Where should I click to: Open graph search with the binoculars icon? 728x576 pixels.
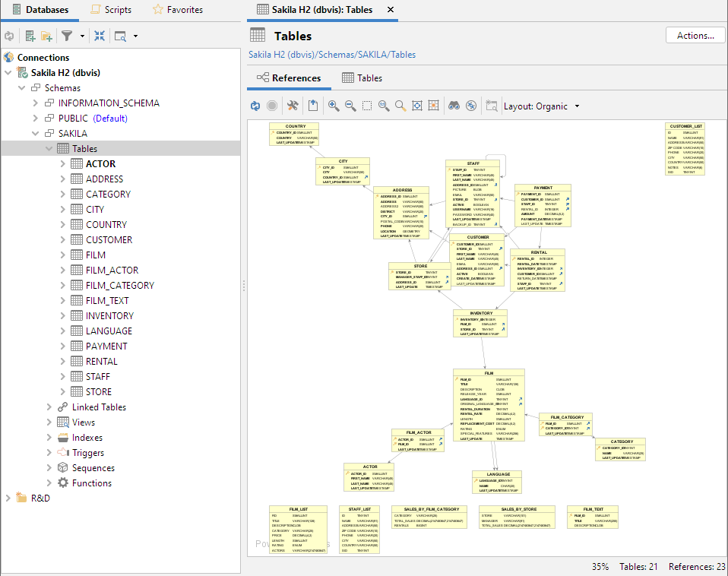pos(454,106)
